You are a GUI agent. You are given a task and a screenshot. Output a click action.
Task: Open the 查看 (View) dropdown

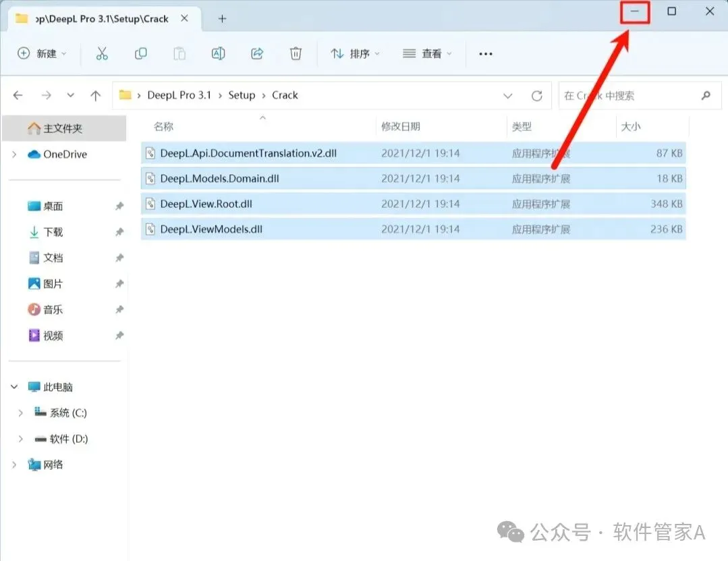427,54
